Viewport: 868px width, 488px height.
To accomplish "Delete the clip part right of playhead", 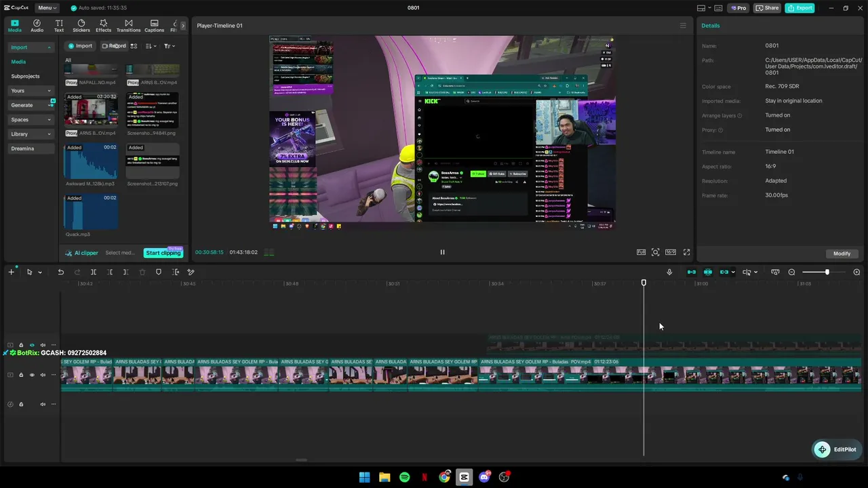I will coord(125,272).
